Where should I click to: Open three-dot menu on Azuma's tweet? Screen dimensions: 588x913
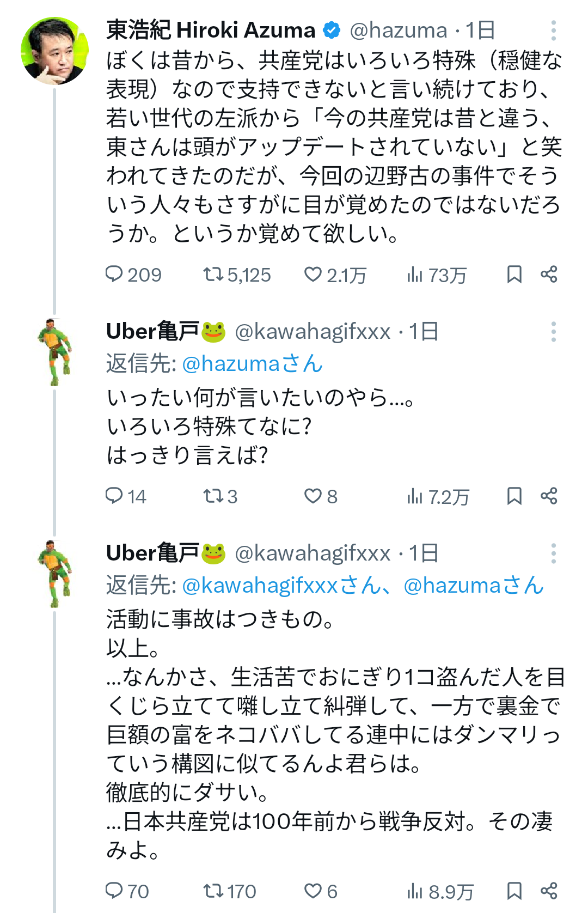(553, 31)
